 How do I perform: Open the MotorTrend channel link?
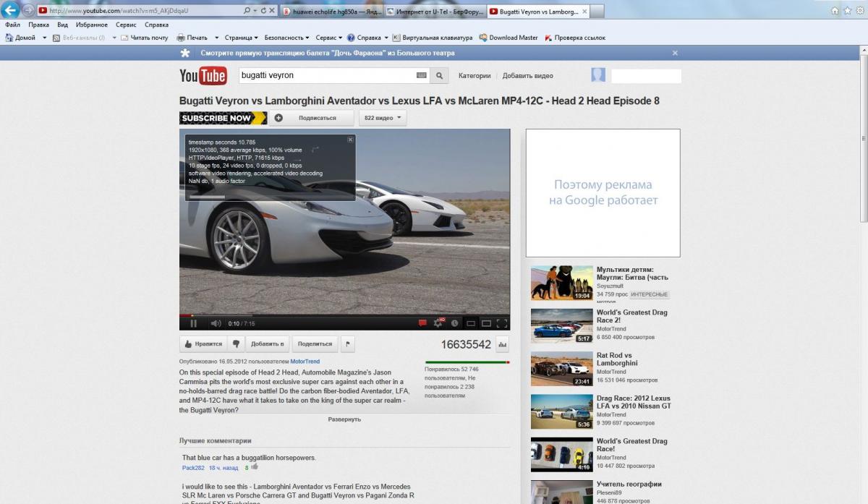(x=305, y=361)
